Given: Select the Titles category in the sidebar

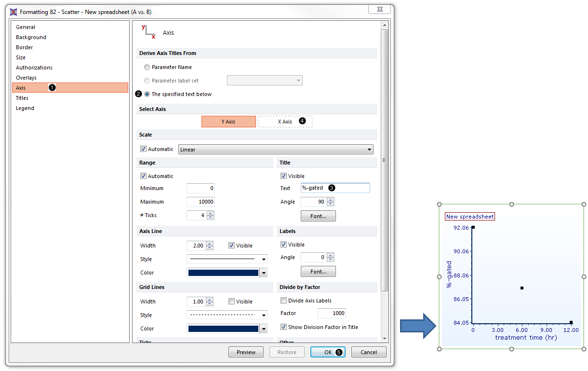Looking at the screenshot, I should coord(22,98).
